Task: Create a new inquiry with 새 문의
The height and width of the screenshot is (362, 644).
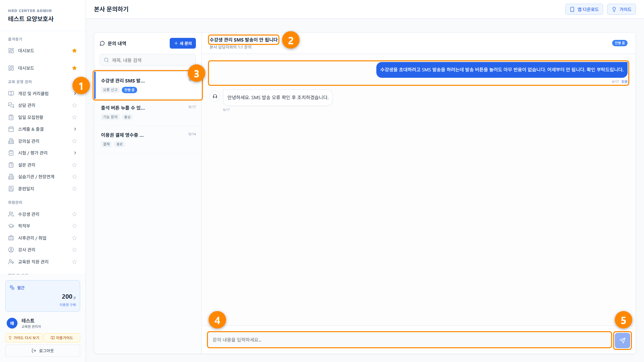Action: click(183, 43)
